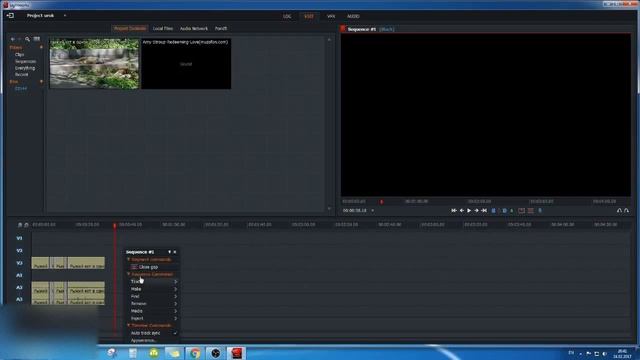Click the timeline zoom-in icon
The height and width of the screenshot is (360, 640).
click(x=27, y=225)
